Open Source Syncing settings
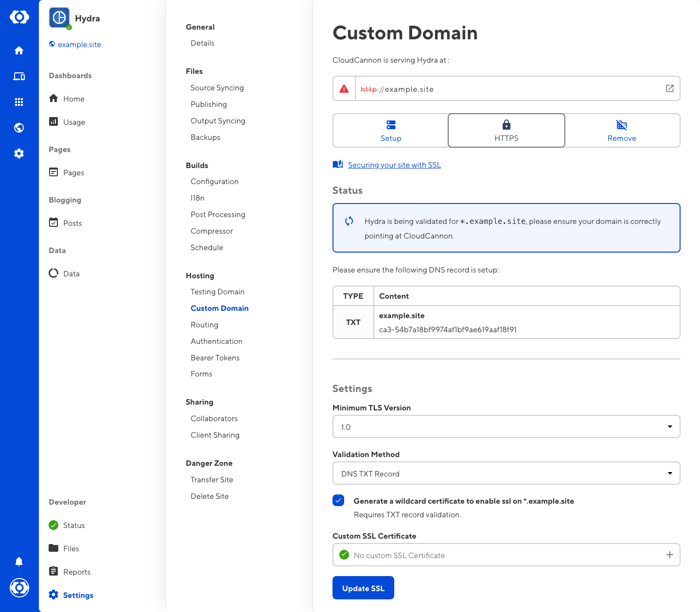Screen dimensions: 700x612 click(217, 88)
